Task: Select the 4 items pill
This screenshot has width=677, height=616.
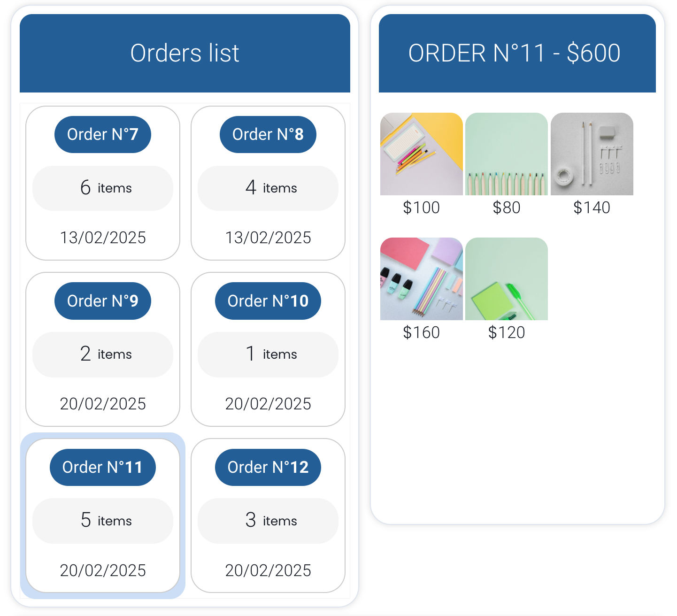Action: 268,188
